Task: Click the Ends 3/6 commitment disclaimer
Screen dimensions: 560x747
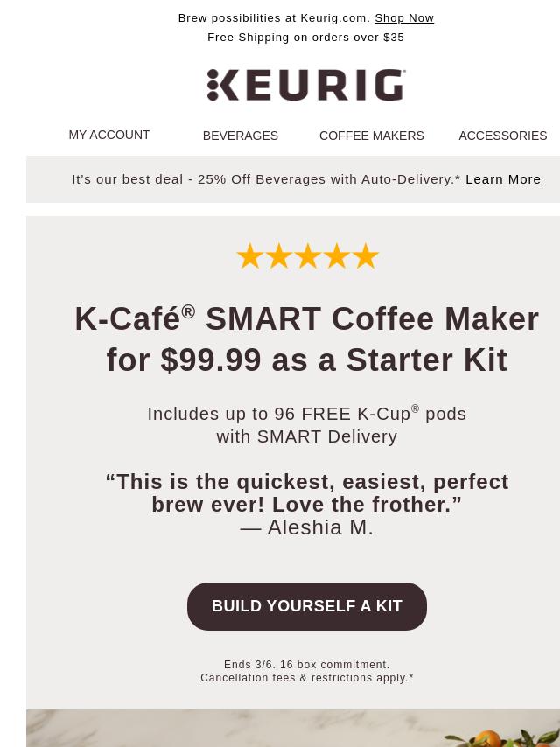Action: 307,671
